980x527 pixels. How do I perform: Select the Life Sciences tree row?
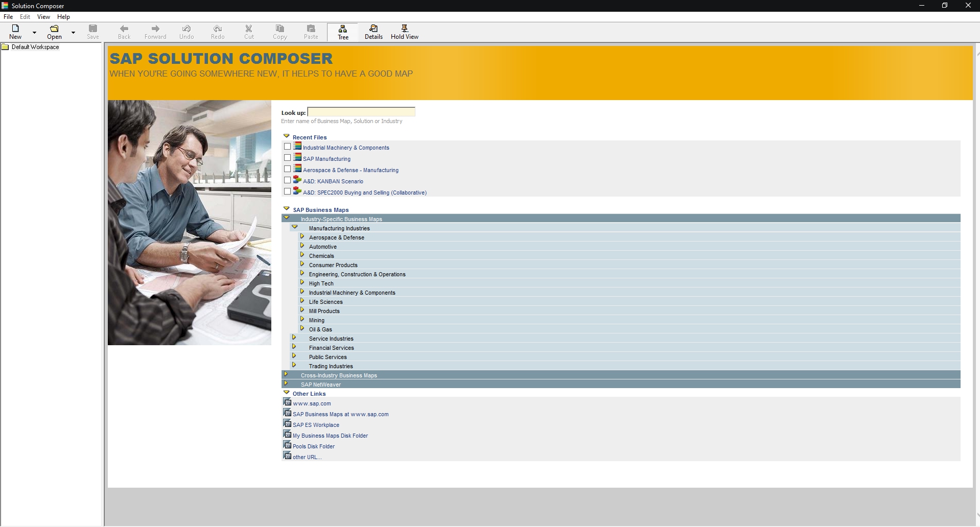click(x=629, y=302)
